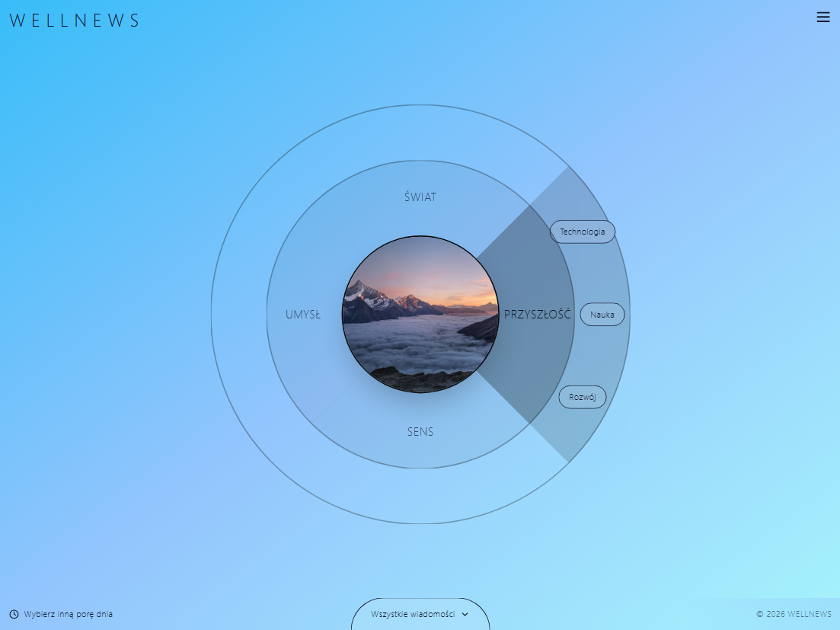
Task: Open the WELLNEWS logo link
Action: 74,21
